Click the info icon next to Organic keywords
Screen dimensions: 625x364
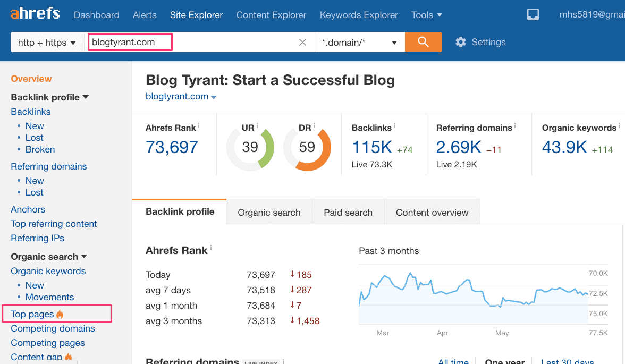coord(619,126)
